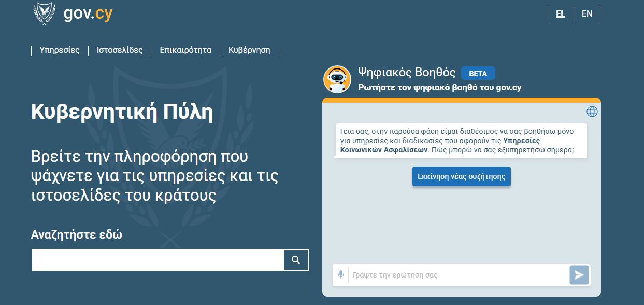Open the gov.cy home text logo
Image resolution: width=644 pixels, height=305 pixels.
pos(88,14)
